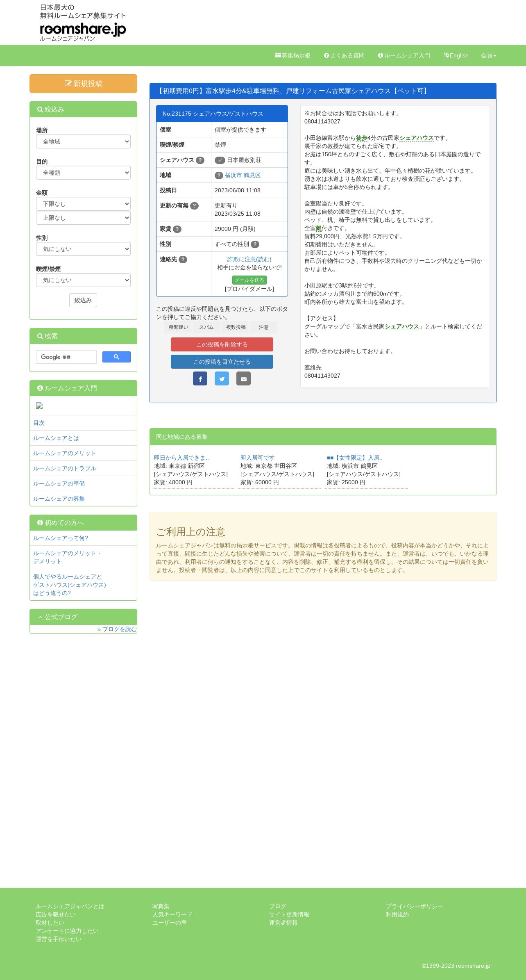Open the ブログを読む link
Image resolution: width=526 pixels, height=980 pixels.
point(117,629)
